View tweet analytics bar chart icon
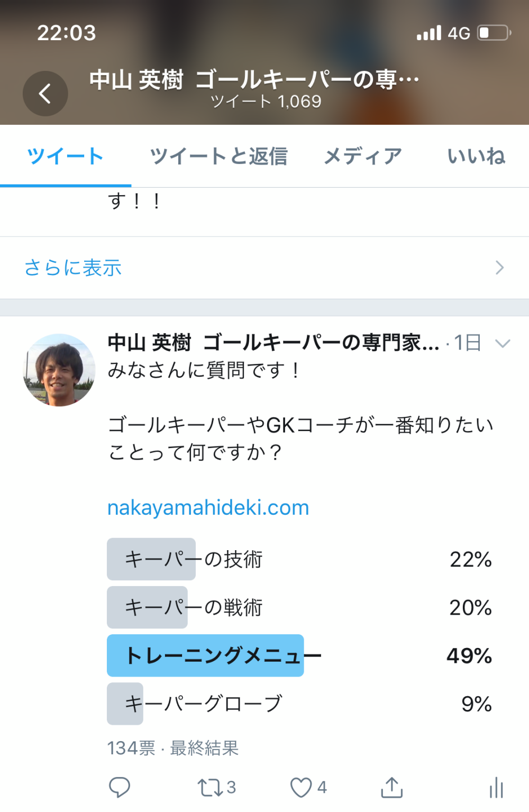 [496, 787]
